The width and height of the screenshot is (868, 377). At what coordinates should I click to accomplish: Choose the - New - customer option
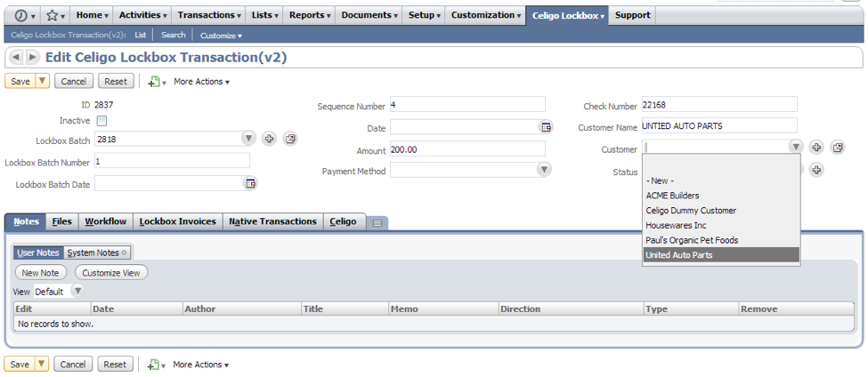(x=721, y=180)
